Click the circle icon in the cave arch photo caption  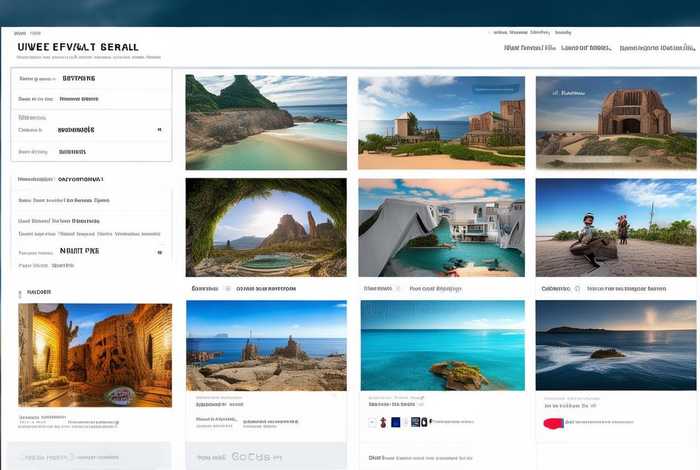coord(227,288)
